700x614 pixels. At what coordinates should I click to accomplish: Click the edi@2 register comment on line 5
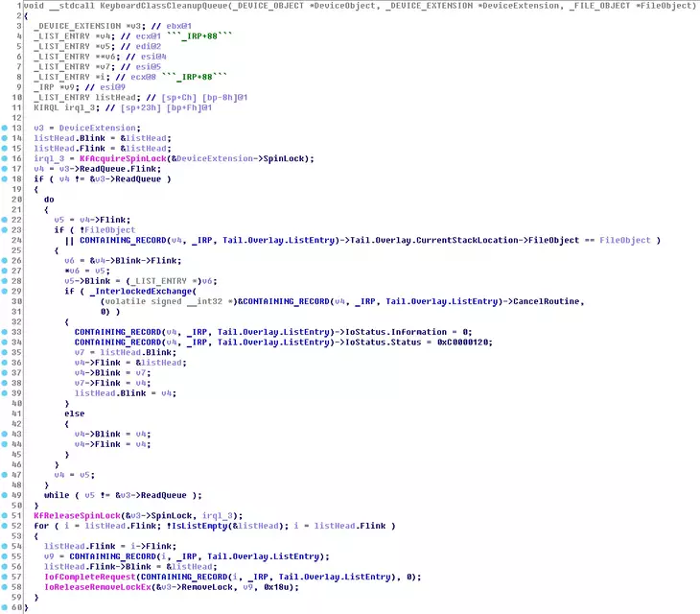pos(149,46)
